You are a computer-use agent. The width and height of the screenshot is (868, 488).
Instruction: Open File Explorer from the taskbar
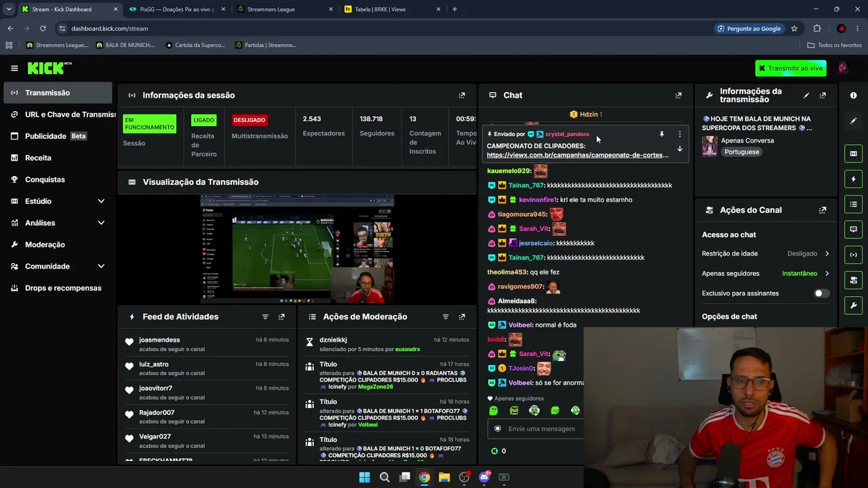point(444,477)
